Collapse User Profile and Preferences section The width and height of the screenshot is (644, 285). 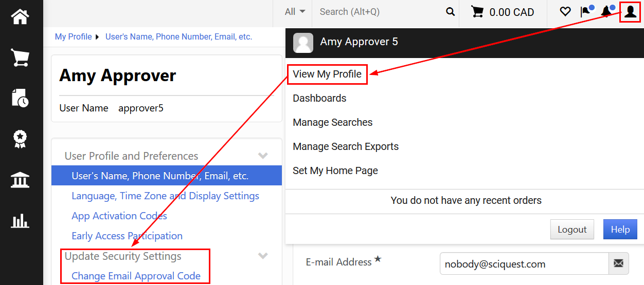pos(263,156)
